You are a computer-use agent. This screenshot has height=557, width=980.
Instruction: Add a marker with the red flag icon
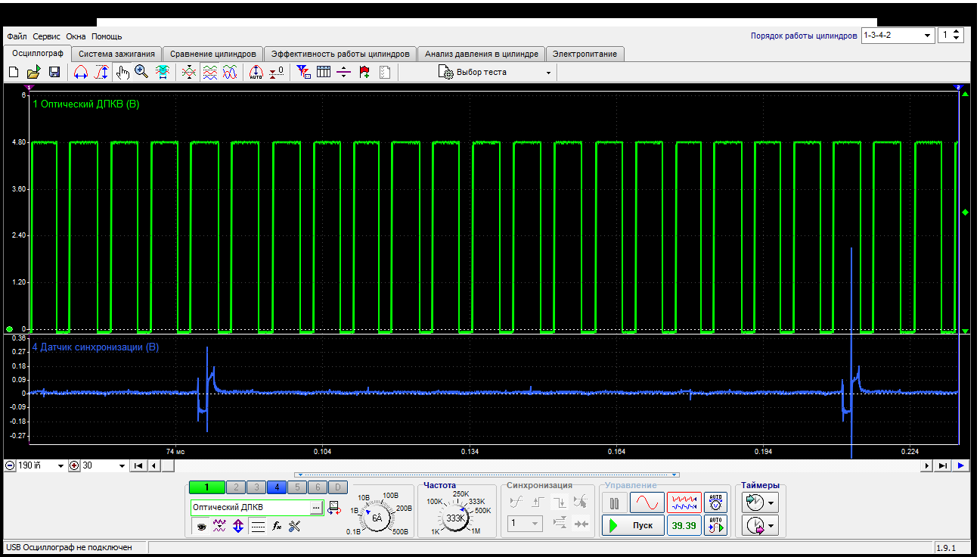pos(364,72)
